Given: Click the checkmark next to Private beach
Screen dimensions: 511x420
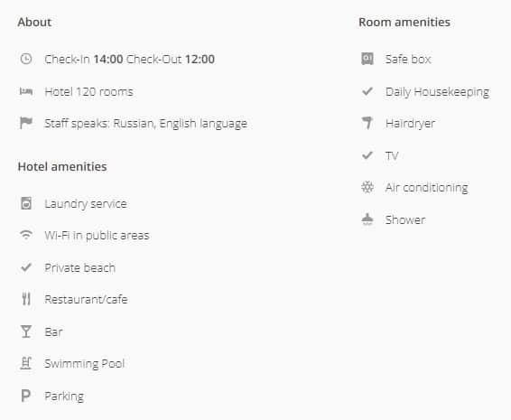Looking at the screenshot, I should (26, 267).
